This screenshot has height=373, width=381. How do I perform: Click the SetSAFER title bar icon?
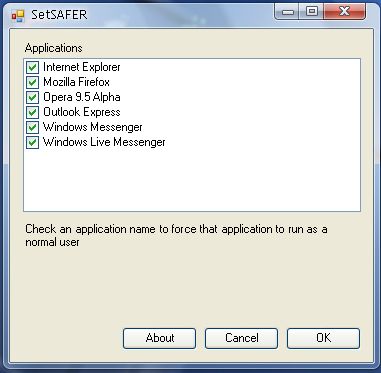pyautogui.click(x=18, y=16)
